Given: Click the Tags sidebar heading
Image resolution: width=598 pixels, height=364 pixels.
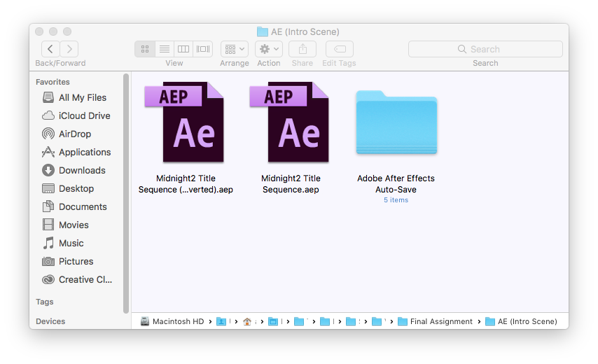Looking at the screenshot, I should click(45, 302).
